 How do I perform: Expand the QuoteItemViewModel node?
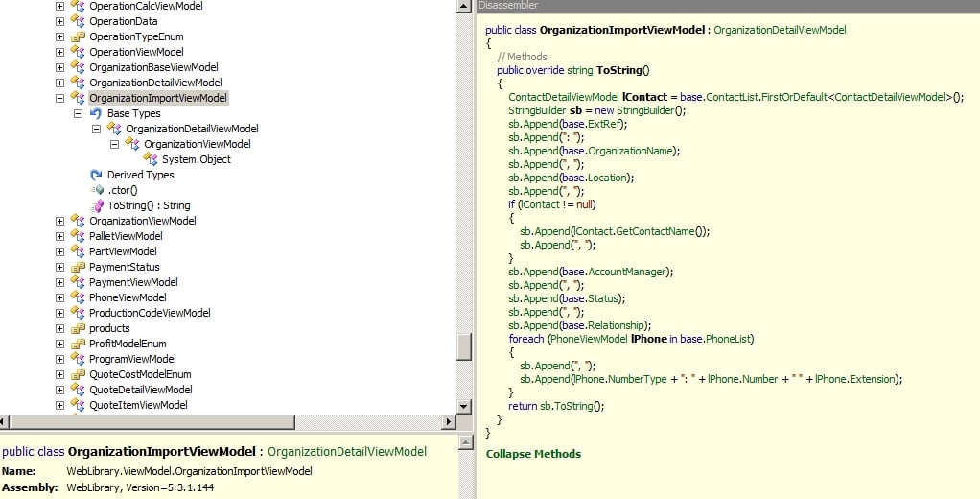click(60, 405)
